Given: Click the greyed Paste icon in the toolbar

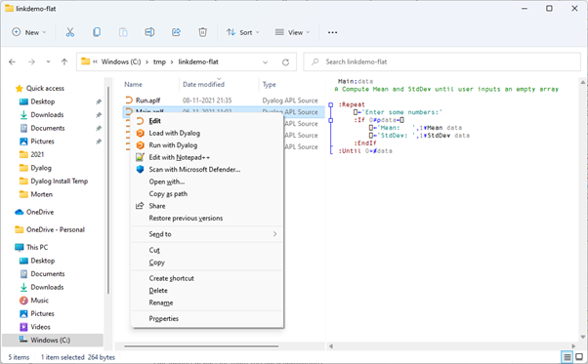Looking at the screenshot, I should pyautogui.click(x=123, y=32).
